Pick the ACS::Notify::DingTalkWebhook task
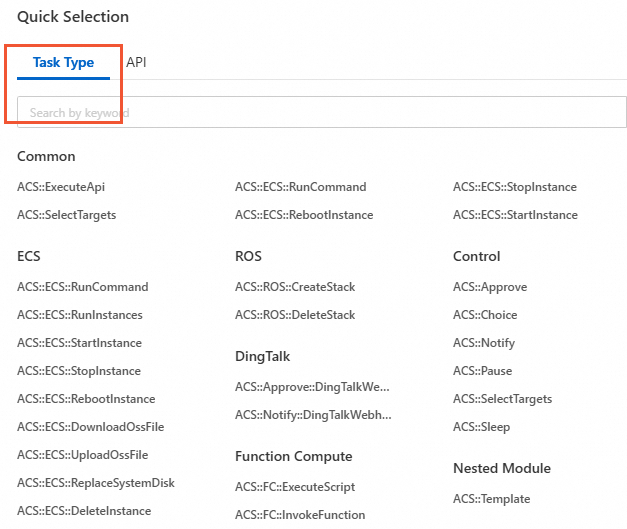This screenshot has height=529, width=627. [x=313, y=415]
